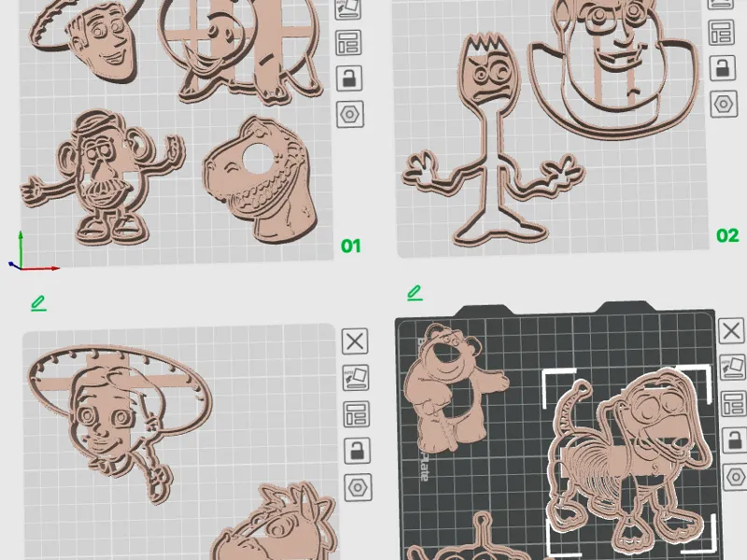Remove the Jessie cutter plate
Image resolution: width=747 pixels, height=560 pixels.
click(355, 341)
